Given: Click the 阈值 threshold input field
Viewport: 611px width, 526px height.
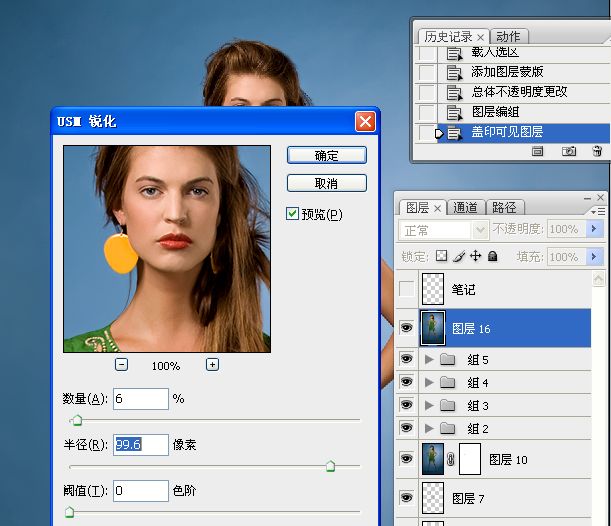Looking at the screenshot, I should tap(141, 491).
